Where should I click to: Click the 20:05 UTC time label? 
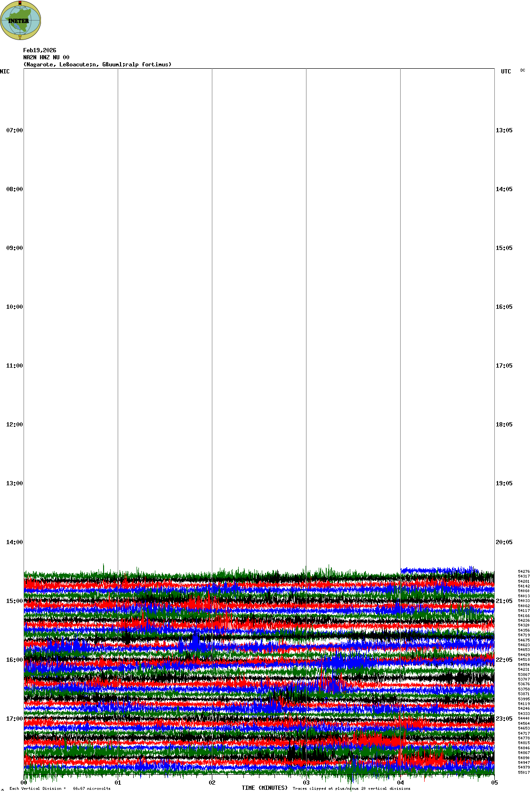[504, 542]
